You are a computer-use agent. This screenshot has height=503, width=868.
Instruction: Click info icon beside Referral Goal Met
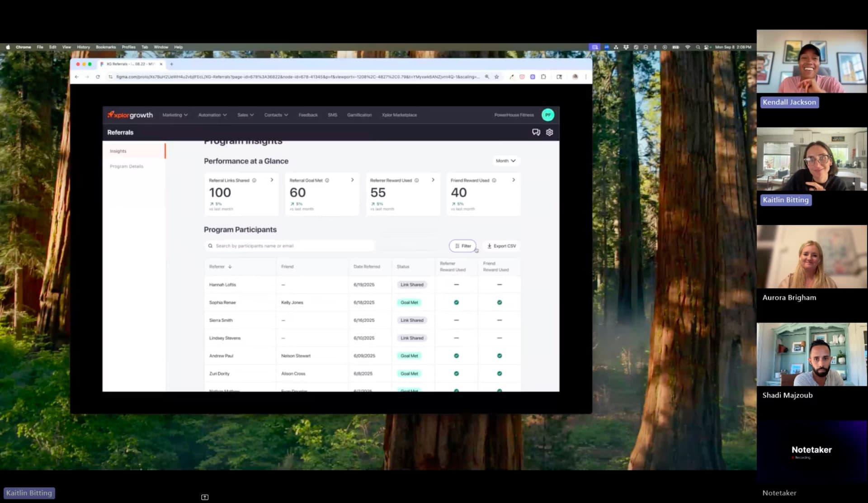(327, 180)
